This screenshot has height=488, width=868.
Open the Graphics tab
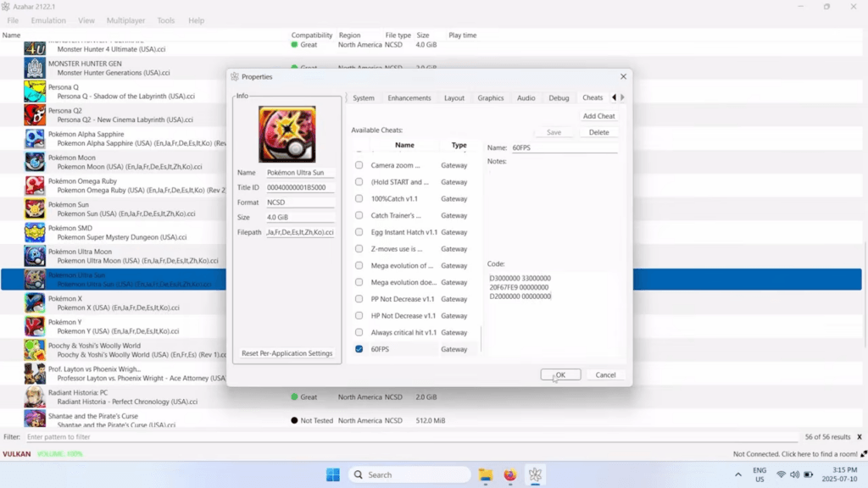coord(491,98)
